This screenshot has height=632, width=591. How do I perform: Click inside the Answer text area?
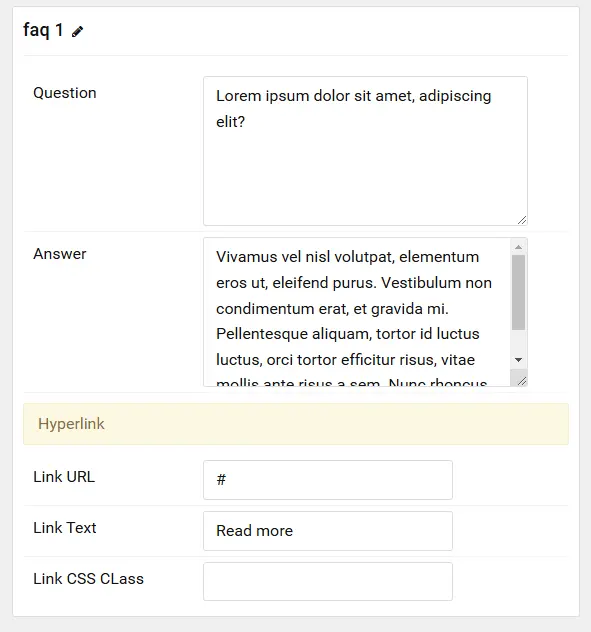click(357, 312)
